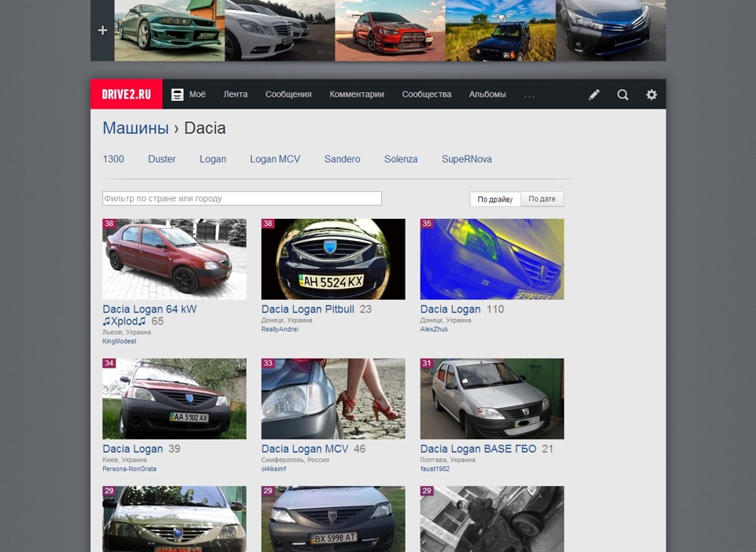The image size is (756, 552).
Task: Click the Симферополь, Россия location text
Action: pyautogui.click(x=295, y=460)
